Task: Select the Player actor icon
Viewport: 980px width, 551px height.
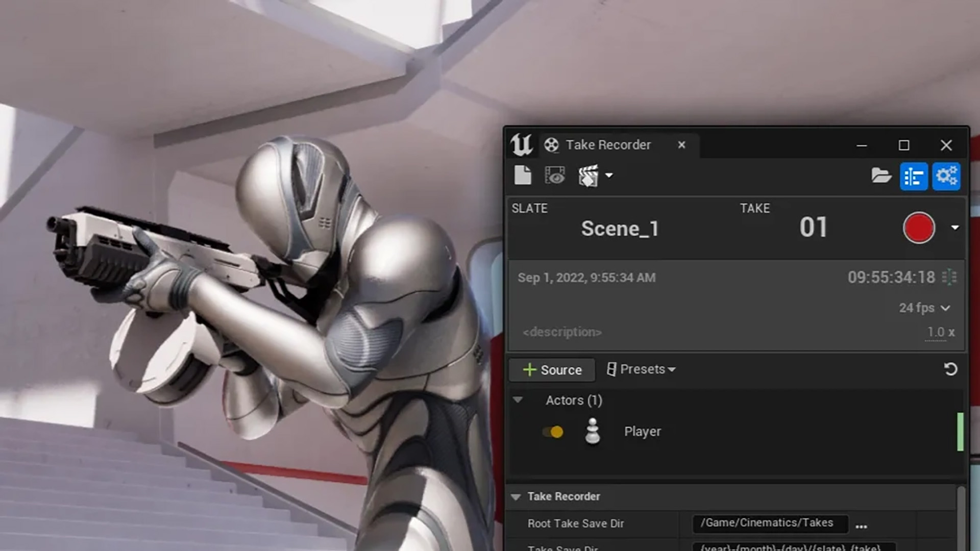Action: (x=592, y=432)
